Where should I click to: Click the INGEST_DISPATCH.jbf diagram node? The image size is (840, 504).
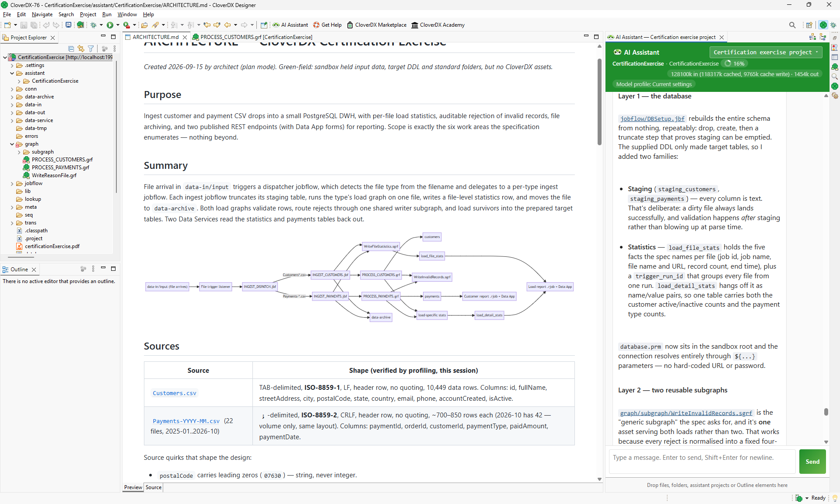pos(260,287)
